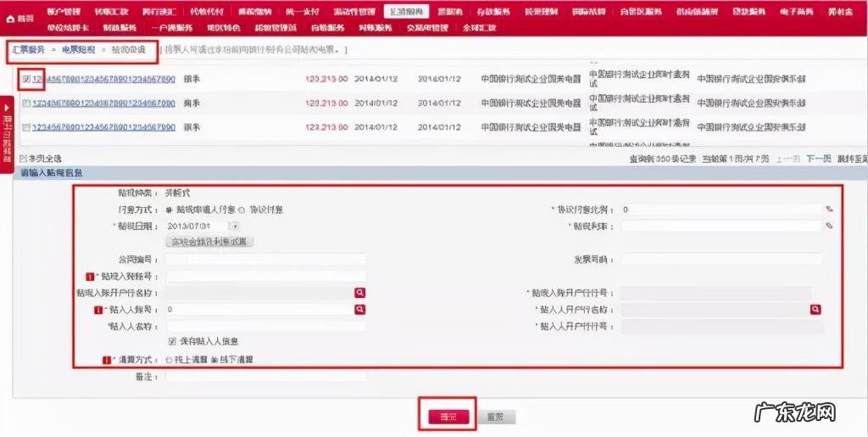Image resolution: width=868 pixels, height=437 pixels.
Task: Open the 全球汇款 item in second nav row
Action: tap(480, 27)
